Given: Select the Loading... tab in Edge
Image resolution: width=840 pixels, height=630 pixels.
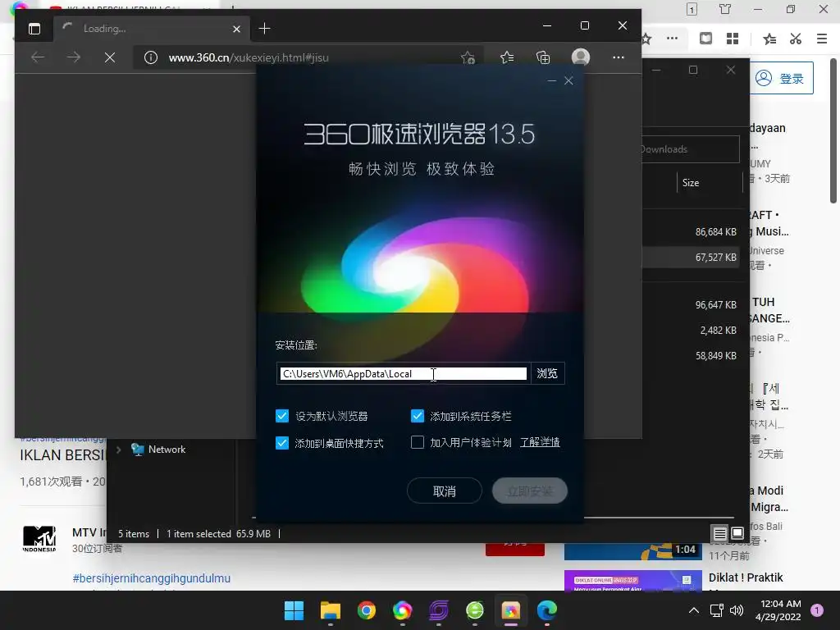Looking at the screenshot, I should (x=151, y=29).
